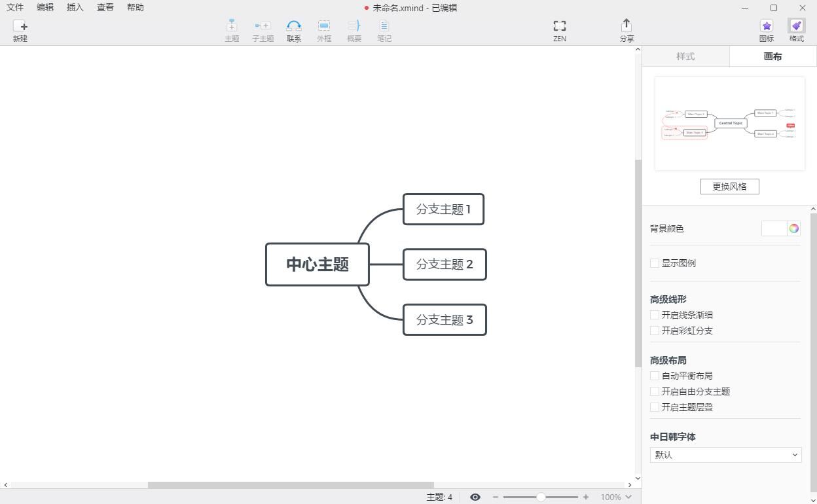Enable the 显示图例 checkbox
The height and width of the screenshot is (504, 817).
[x=655, y=263]
